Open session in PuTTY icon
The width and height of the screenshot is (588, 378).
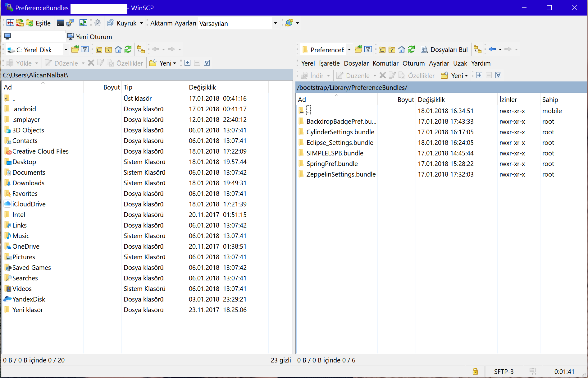[x=70, y=23]
